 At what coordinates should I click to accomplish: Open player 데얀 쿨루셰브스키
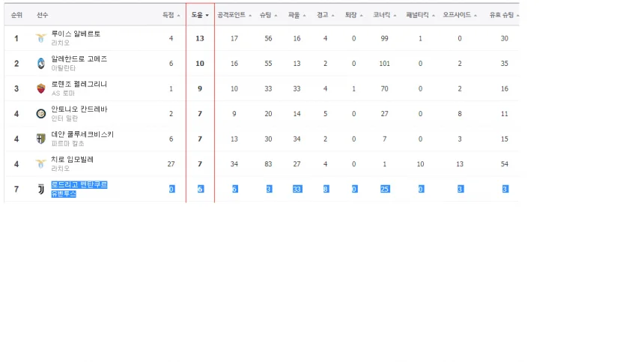[x=82, y=134]
